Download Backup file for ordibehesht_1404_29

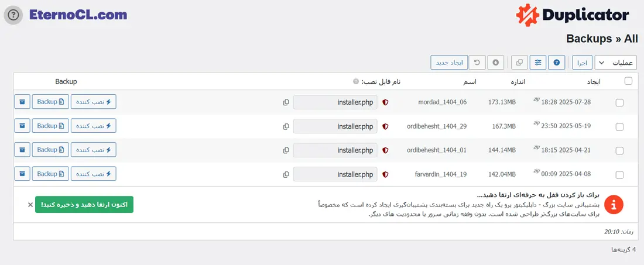[50, 126]
